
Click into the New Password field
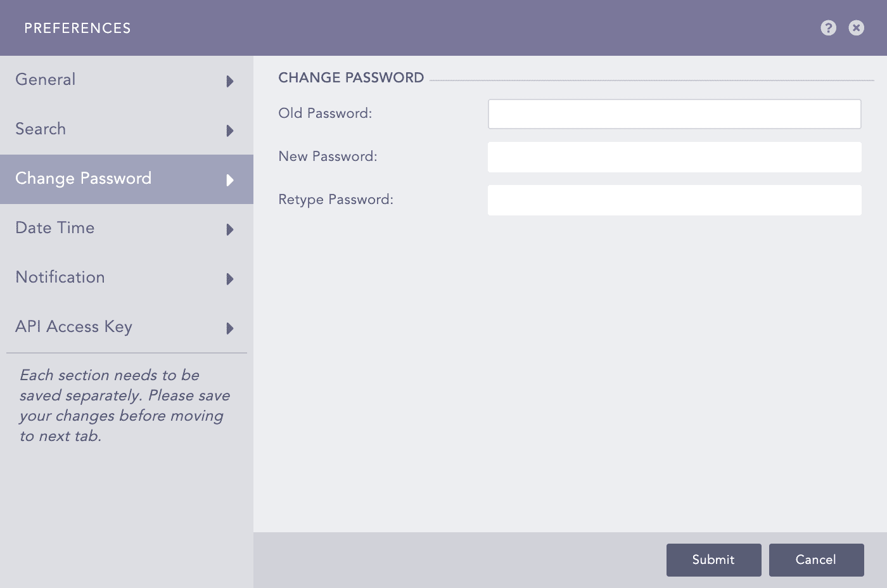[x=674, y=157]
